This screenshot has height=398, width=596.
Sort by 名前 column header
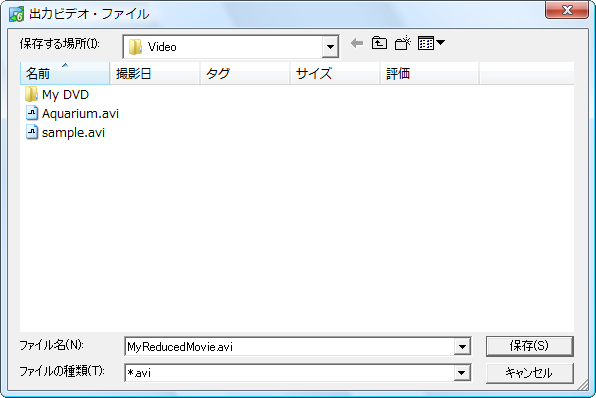[65, 73]
